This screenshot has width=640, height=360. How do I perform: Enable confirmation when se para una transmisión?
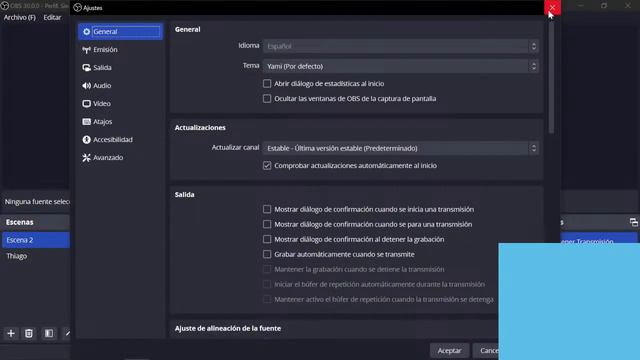tap(267, 224)
